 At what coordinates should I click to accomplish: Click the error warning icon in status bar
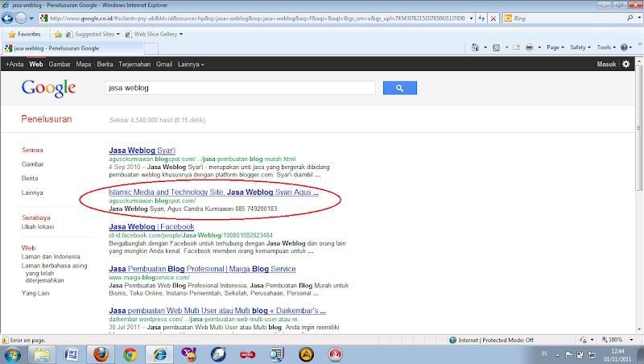click(x=5, y=340)
